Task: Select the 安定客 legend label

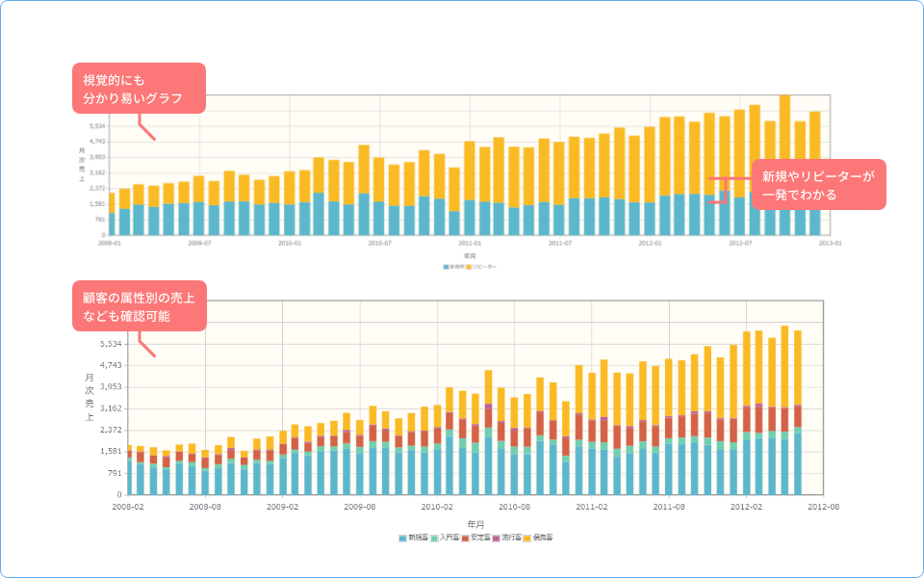Action: tap(481, 538)
